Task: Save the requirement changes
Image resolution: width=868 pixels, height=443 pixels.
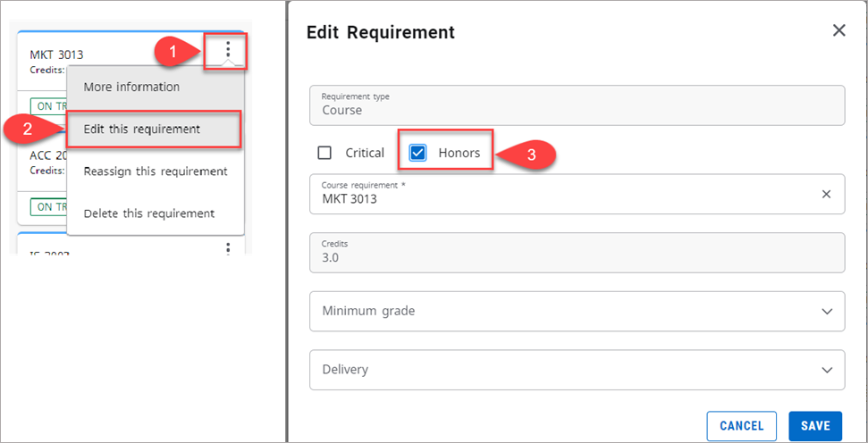Action: pos(814,426)
